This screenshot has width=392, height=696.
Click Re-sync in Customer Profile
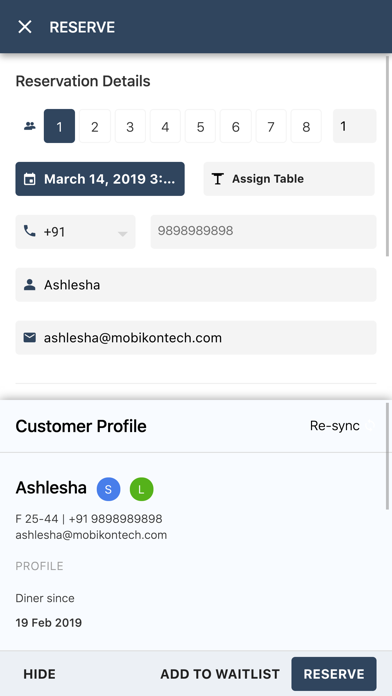point(335,426)
